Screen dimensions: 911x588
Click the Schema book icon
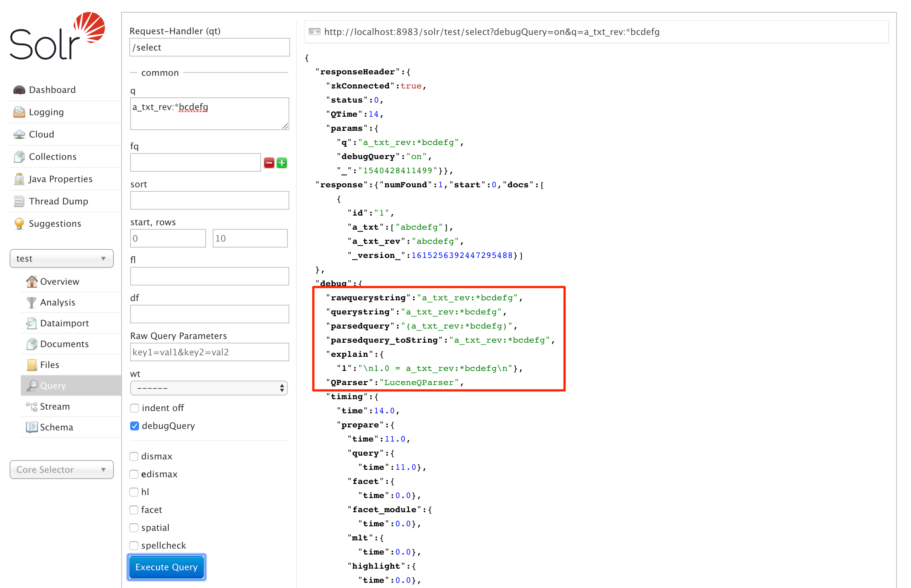coord(31,427)
